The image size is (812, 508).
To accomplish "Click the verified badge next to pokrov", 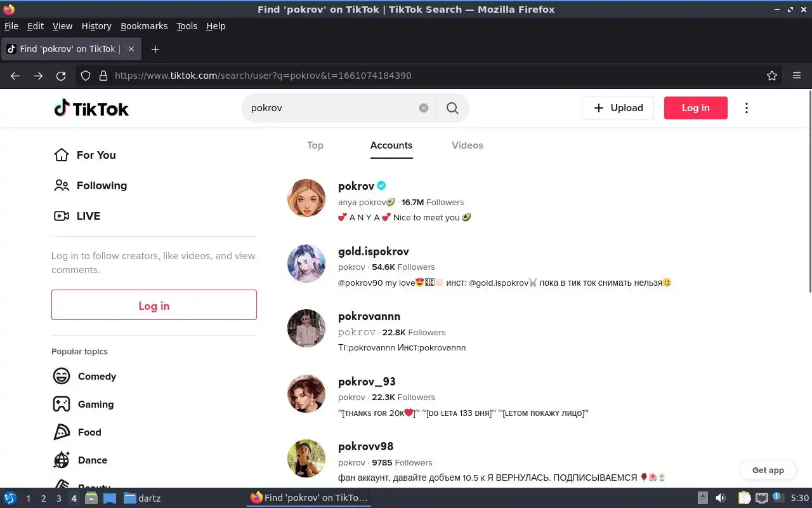I will click(x=381, y=185).
